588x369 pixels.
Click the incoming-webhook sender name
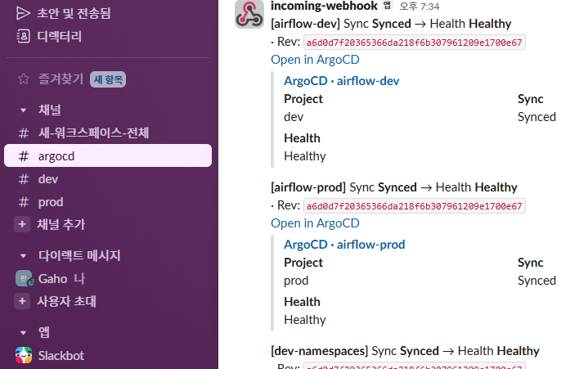tap(324, 6)
